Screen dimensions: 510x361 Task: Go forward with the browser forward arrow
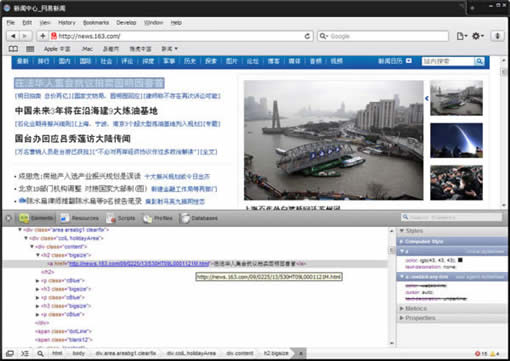[25, 36]
